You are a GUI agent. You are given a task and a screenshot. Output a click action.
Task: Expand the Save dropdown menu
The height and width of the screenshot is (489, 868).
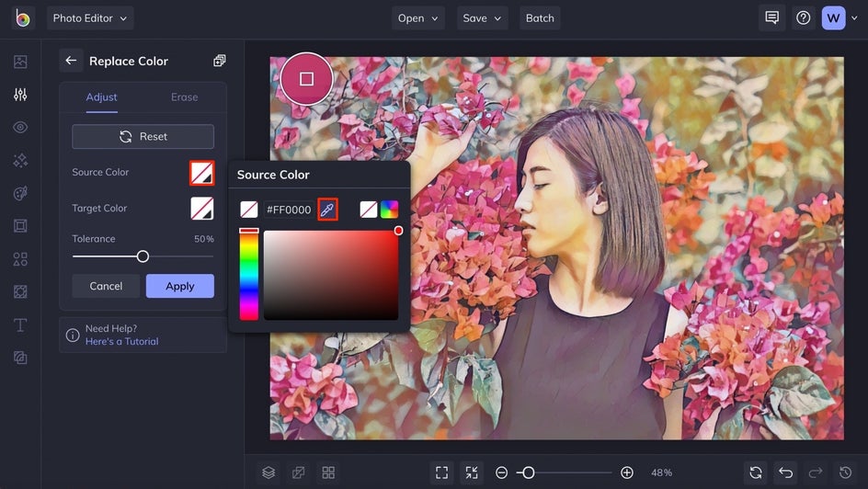point(483,18)
